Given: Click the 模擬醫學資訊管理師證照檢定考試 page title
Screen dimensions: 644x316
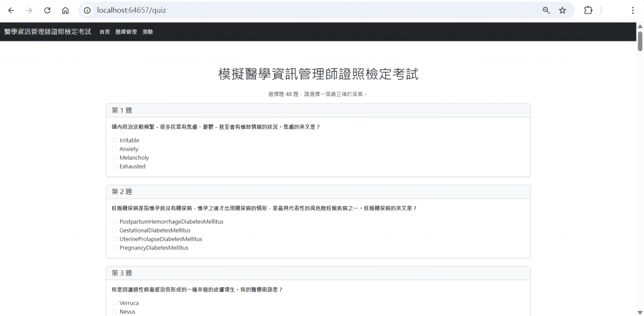Looking at the screenshot, I should coord(318,75).
